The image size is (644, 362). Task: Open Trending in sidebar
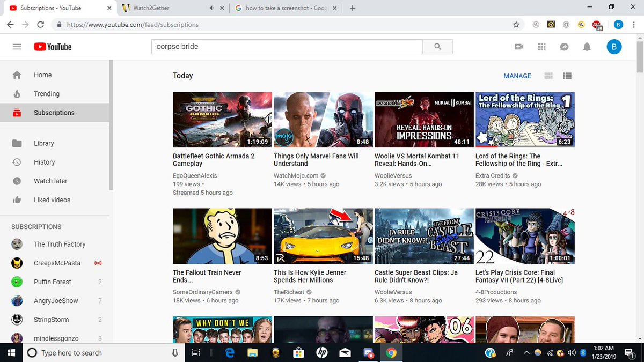[54, 94]
